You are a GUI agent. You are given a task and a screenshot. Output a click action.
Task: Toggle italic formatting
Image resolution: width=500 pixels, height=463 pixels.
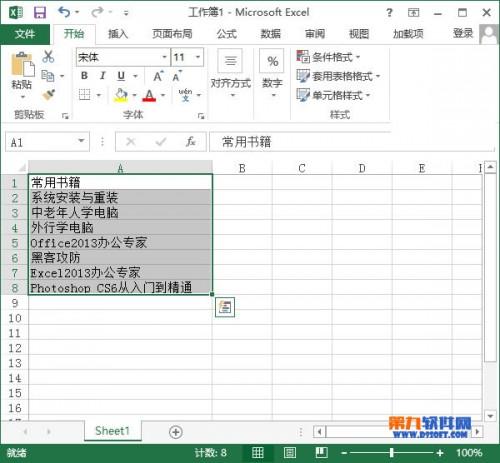pos(103,76)
